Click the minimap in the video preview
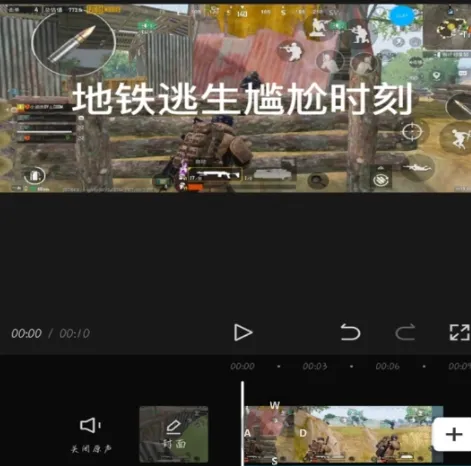This screenshot has width=471, height=466. tap(447, 26)
